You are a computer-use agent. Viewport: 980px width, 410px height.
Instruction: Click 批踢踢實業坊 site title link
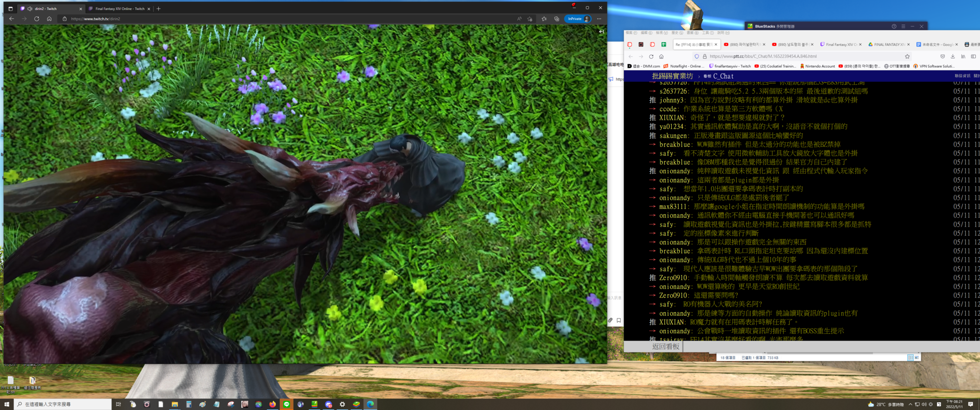tap(672, 76)
